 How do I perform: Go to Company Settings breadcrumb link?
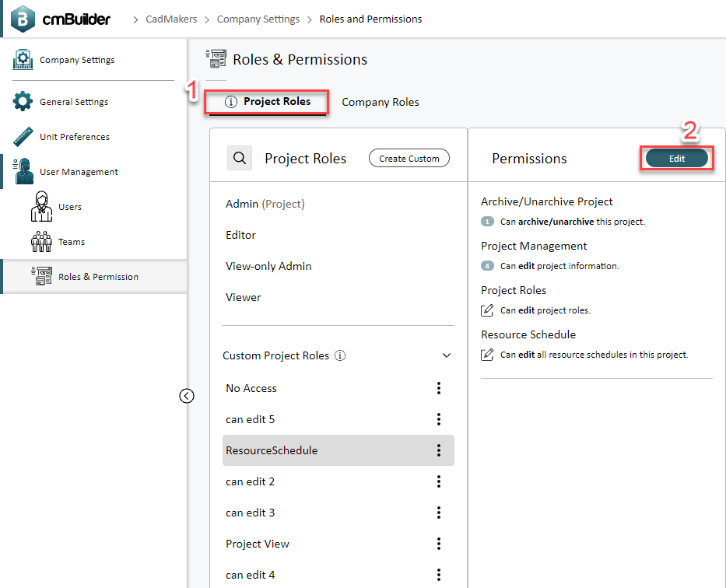[258, 19]
